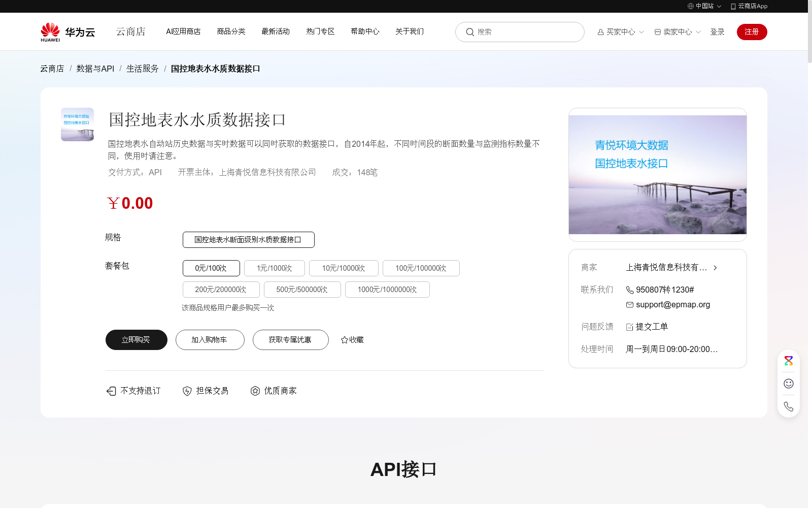Open merchant details chevron next to 上海青悦信息科技有
The width and height of the screenshot is (812, 508).
(715, 268)
